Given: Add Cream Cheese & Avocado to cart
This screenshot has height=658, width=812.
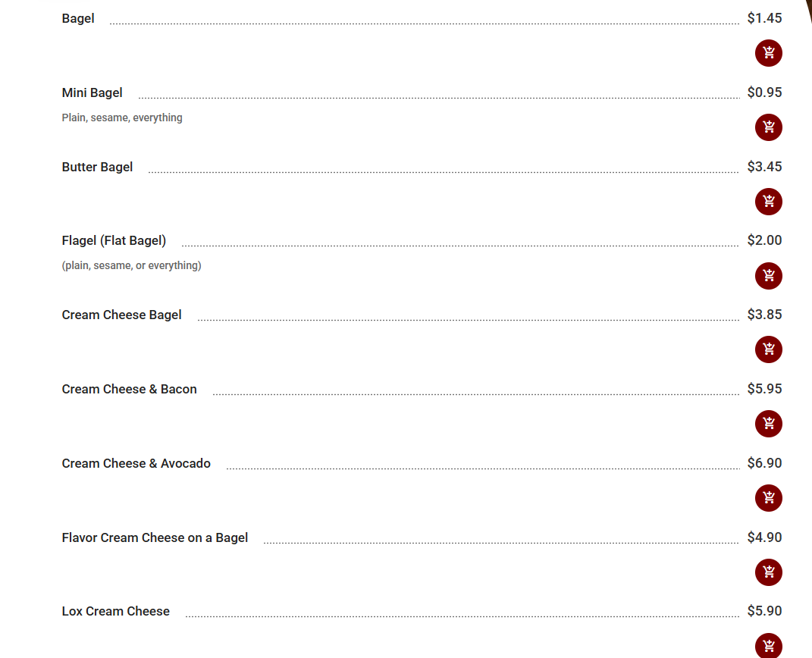Looking at the screenshot, I should [x=768, y=498].
